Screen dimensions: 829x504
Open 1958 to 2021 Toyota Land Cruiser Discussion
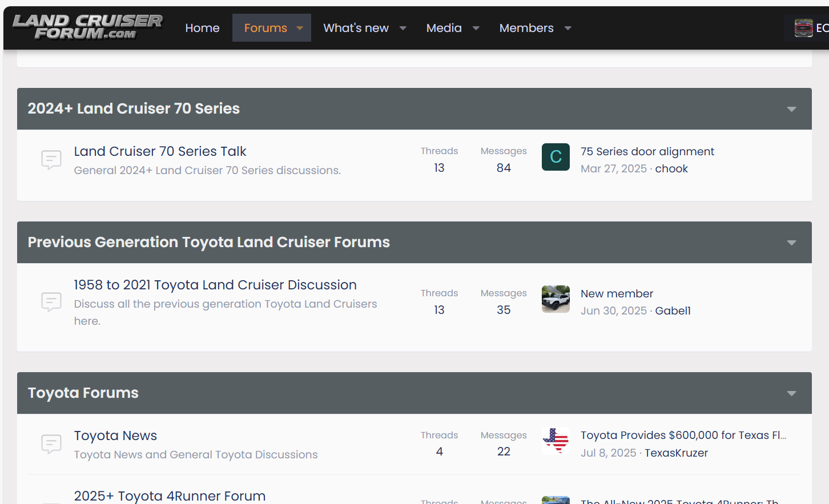point(215,285)
